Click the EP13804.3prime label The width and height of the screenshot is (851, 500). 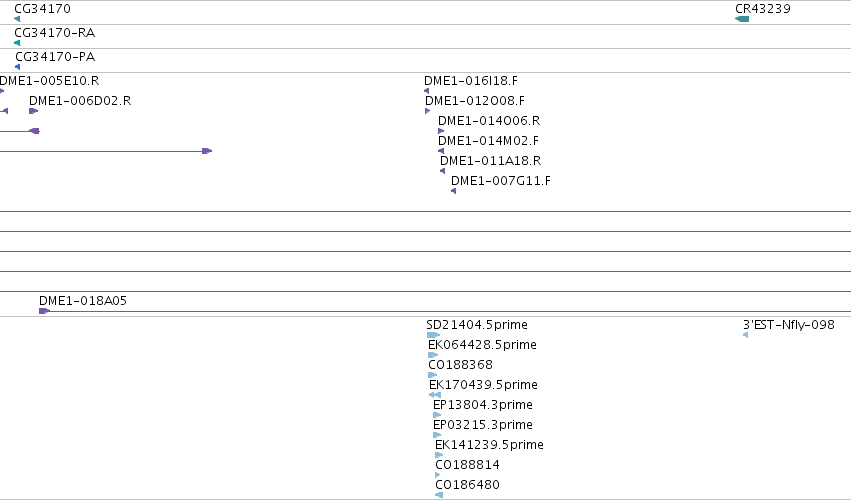tap(483, 405)
